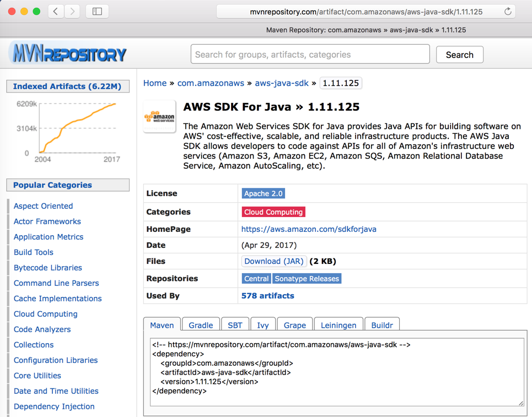Open Dependency Injection category in sidebar

54,406
